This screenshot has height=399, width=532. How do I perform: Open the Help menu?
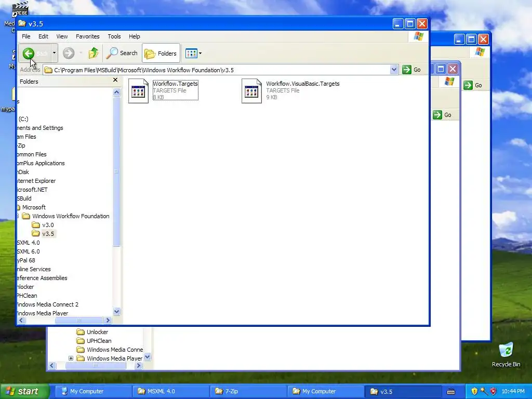(x=135, y=36)
